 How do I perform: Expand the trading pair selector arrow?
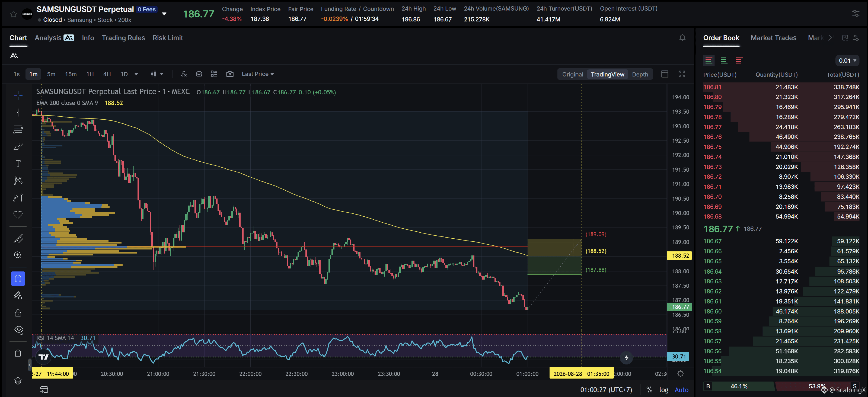[164, 14]
